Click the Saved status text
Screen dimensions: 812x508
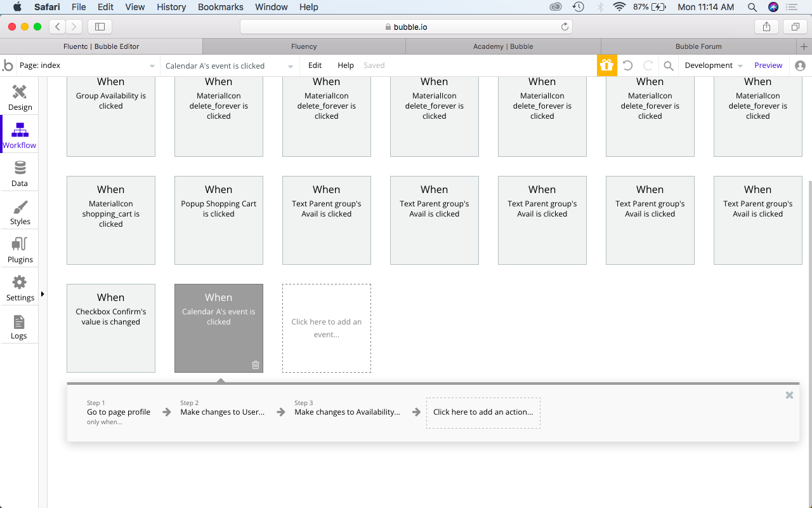click(374, 65)
